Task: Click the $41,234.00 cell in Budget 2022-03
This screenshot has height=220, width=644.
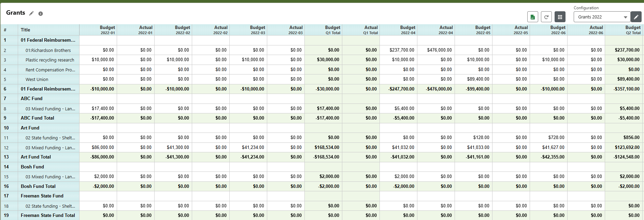Action: (x=248, y=147)
